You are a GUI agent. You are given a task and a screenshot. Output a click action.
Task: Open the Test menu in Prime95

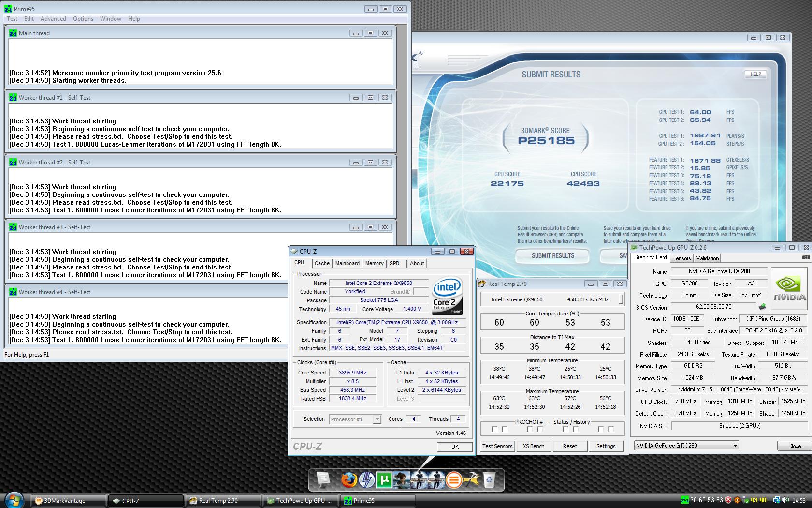(x=12, y=19)
